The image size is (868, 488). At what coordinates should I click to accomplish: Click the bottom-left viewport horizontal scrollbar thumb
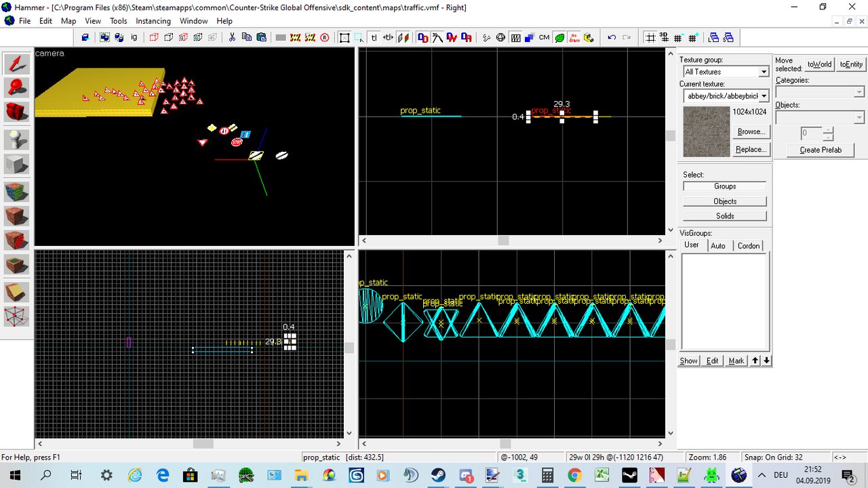click(x=203, y=443)
